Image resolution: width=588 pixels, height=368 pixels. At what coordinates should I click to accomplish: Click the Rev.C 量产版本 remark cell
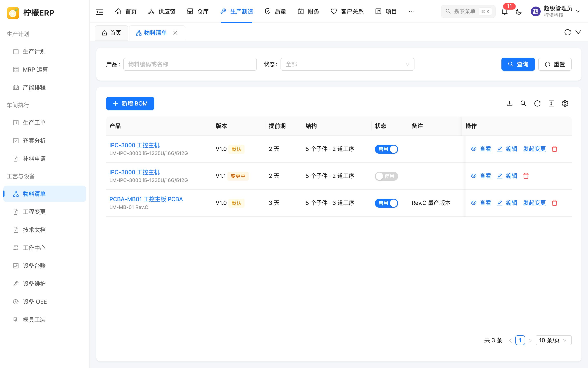point(431,203)
